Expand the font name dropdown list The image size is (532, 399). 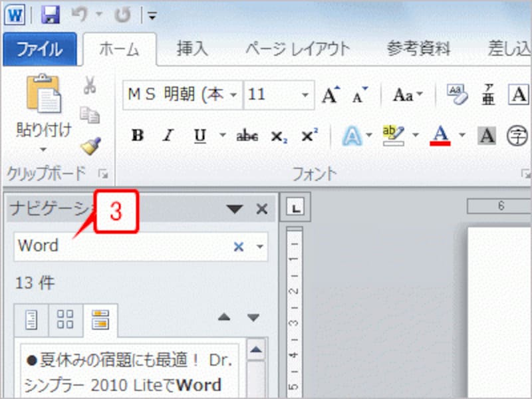[234, 95]
